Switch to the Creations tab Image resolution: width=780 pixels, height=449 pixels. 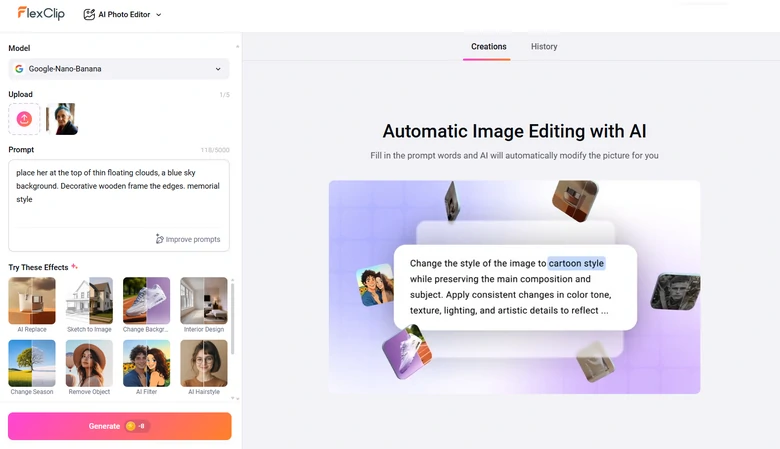pos(488,47)
